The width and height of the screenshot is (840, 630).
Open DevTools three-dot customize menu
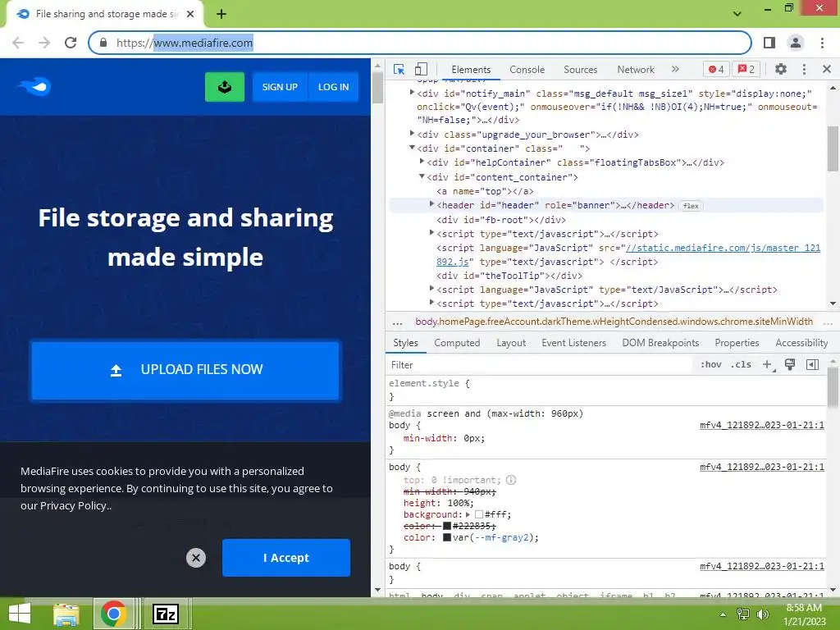(804, 69)
